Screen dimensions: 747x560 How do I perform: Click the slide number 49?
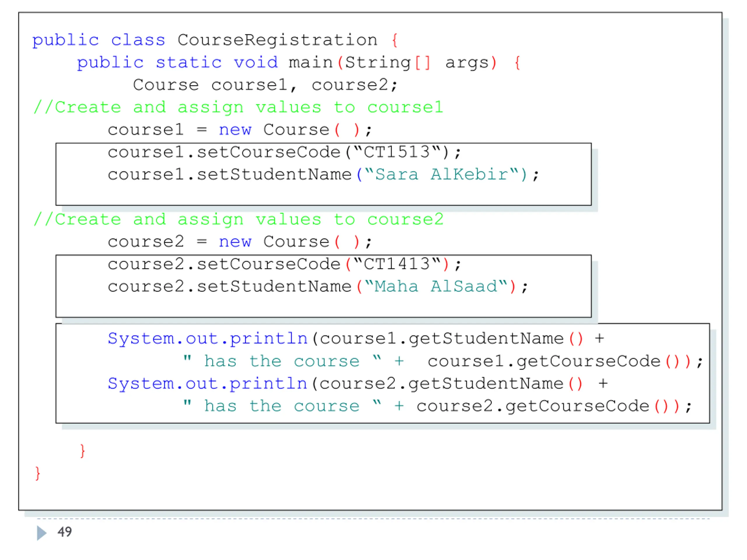tap(64, 532)
